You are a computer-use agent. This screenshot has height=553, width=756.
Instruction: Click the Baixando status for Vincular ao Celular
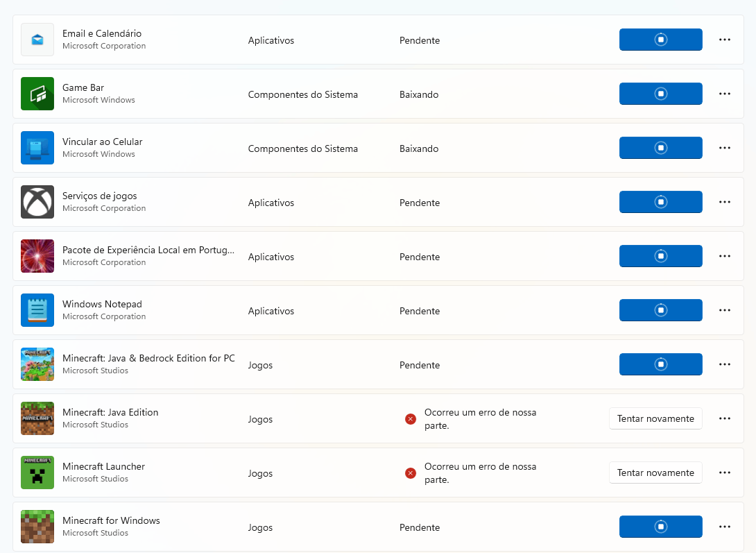419,148
